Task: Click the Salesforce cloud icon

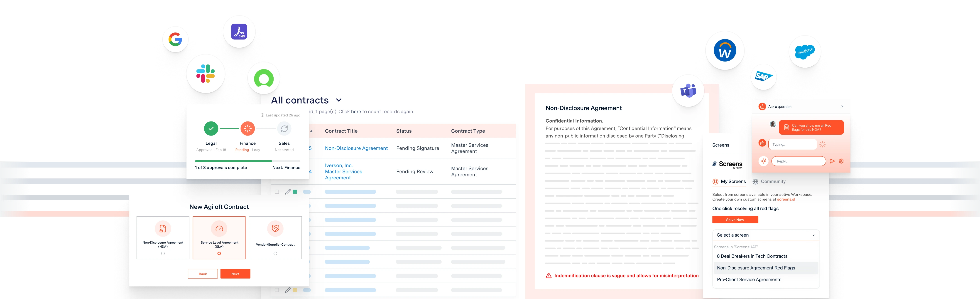Action: [x=805, y=51]
